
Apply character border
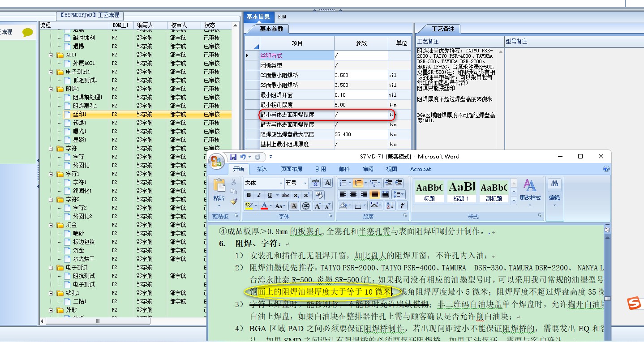pos(327,183)
